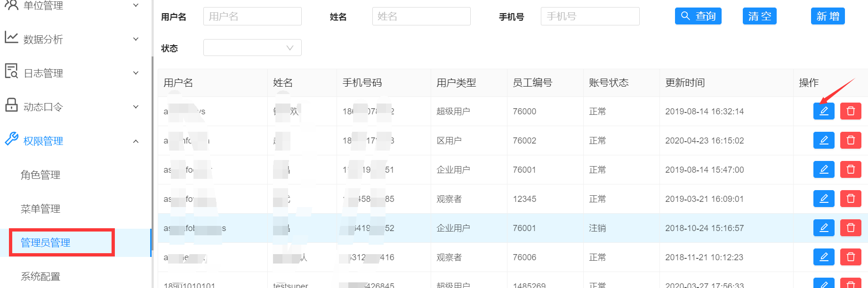Delete the row updated 2018-11-21 10:12:23

pyautogui.click(x=850, y=257)
